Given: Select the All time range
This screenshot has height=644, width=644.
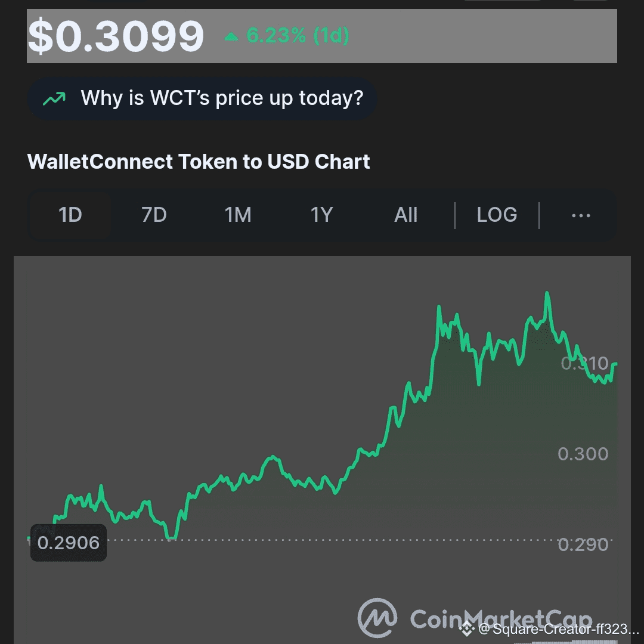Looking at the screenshot, I should (x=405, y=215).
